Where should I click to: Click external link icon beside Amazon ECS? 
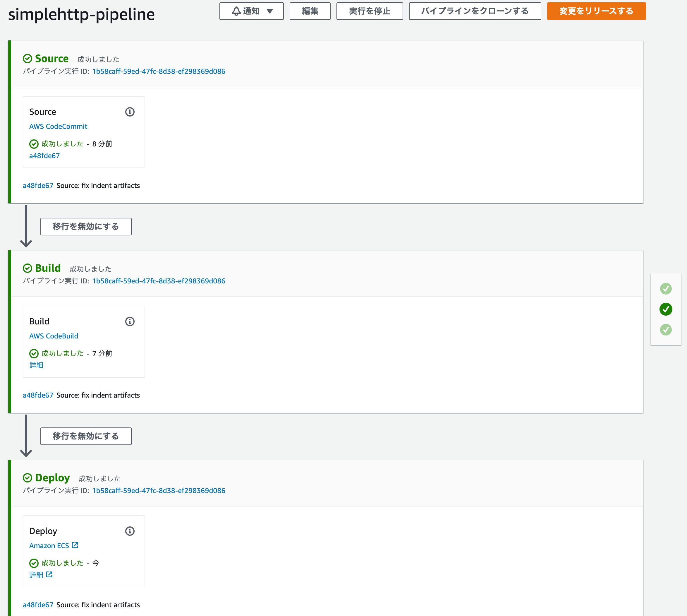tap(75, 545)
